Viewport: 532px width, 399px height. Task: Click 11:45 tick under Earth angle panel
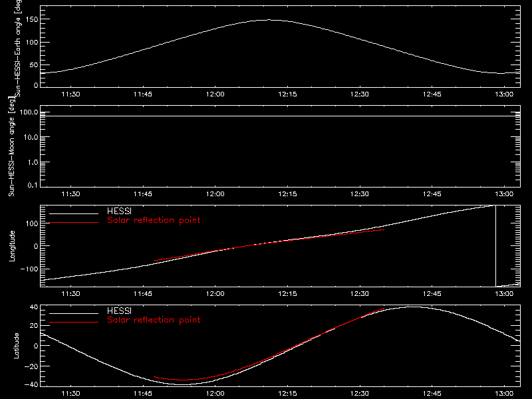click(x=143, y=94)
